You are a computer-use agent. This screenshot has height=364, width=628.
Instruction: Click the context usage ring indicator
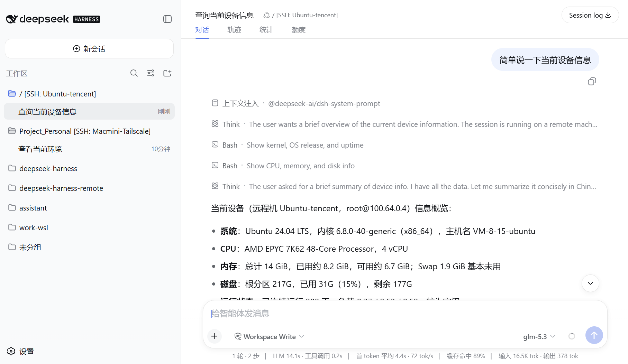(572, 336)
